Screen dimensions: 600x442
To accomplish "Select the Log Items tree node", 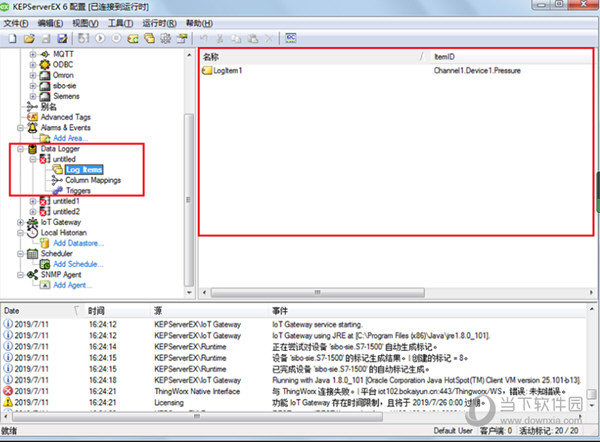I will pos(84,170).
